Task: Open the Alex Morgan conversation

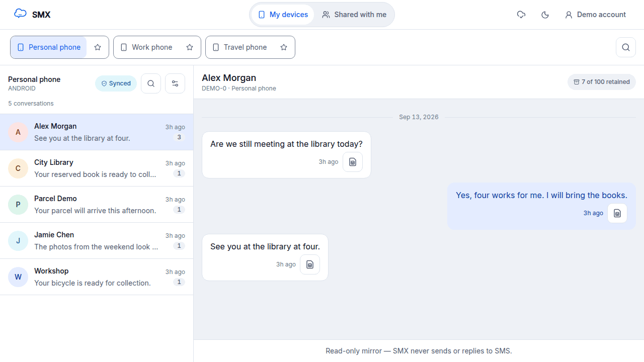Action: pyautogui.click(x=97, y=132)
